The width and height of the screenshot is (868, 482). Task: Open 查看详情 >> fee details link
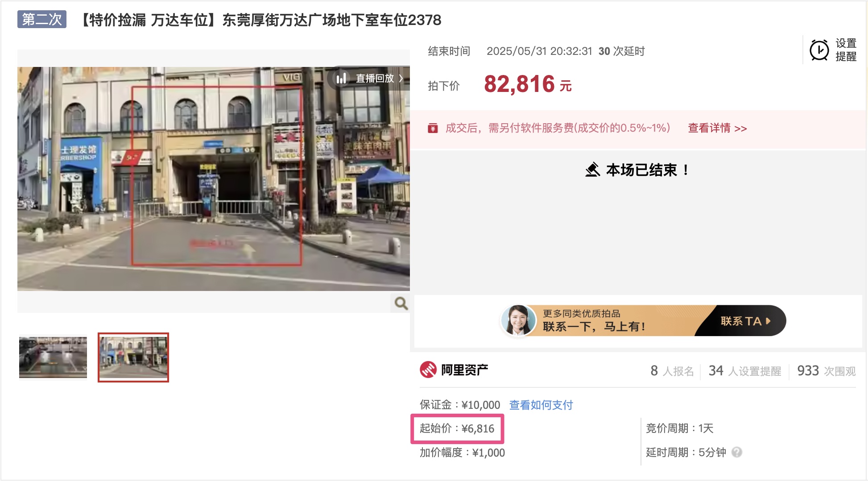(x=717, y=128)
